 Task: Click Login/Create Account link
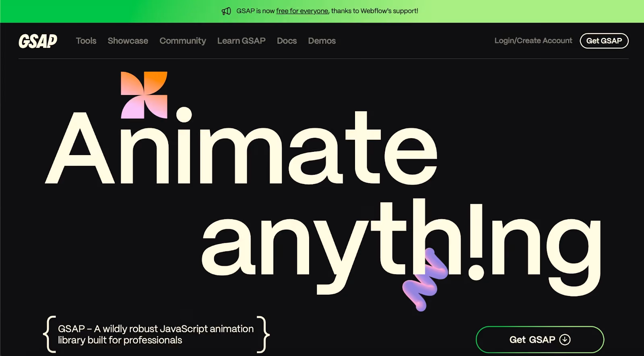[x=533, y=41]
